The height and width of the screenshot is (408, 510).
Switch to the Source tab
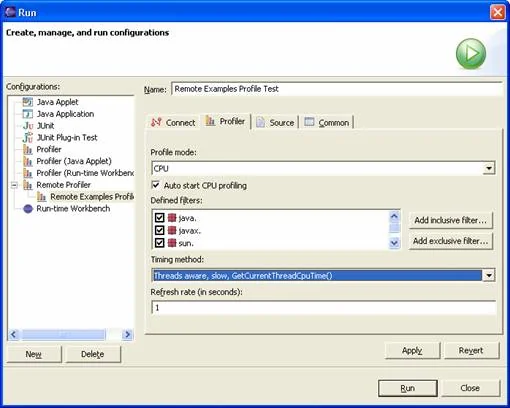(x=275, y=123)
